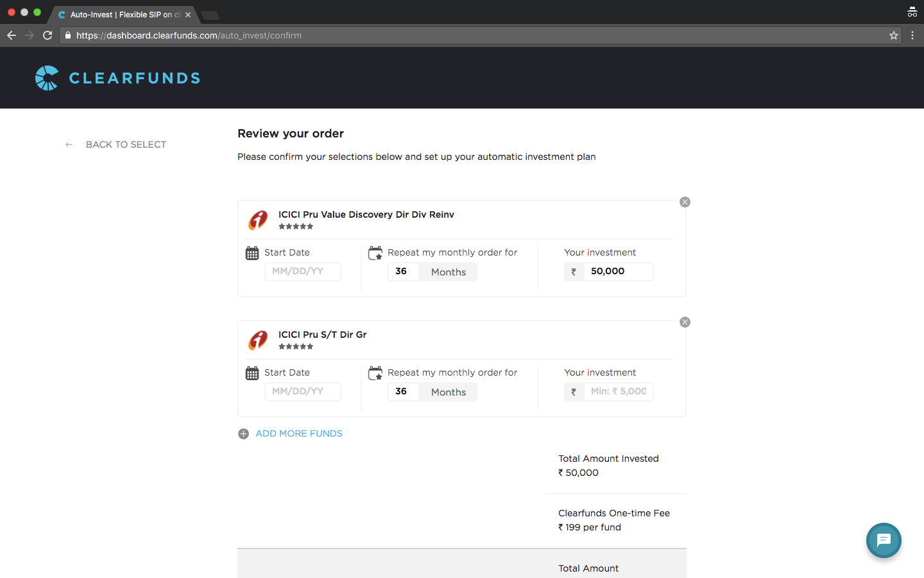Click calendar icon for S/T Dir Gr start date
The image size is (924, 578).
click(252, 373)
